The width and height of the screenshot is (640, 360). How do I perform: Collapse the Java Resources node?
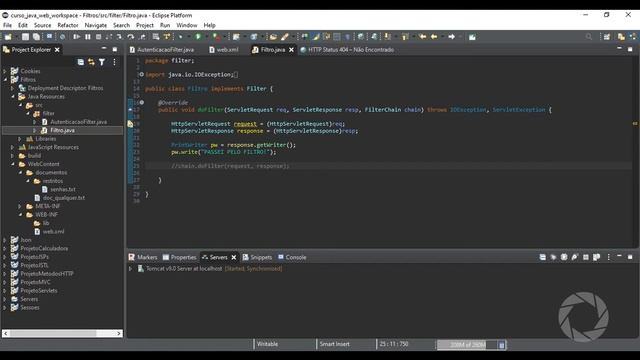click(12, 96)
